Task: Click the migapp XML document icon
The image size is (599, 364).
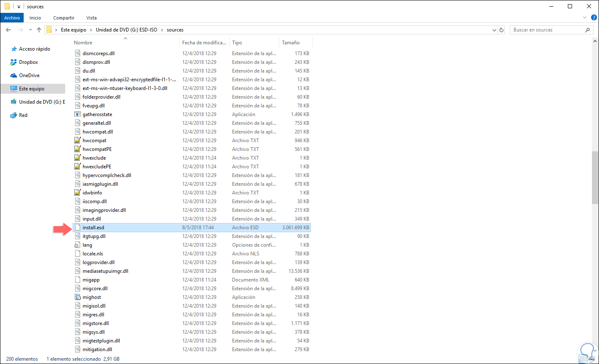Action: coord(77,280)
